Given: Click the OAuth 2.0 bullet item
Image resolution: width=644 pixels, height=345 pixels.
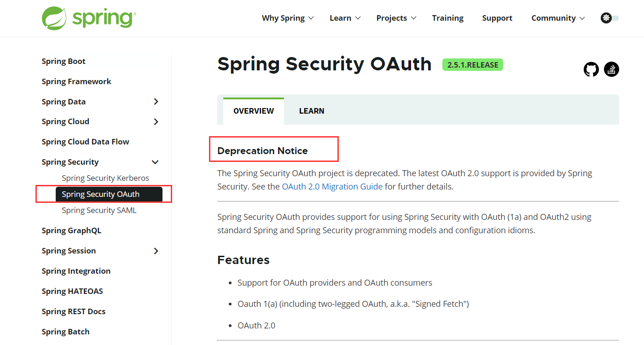Looking at the screenshot, I should coord(256,325).
